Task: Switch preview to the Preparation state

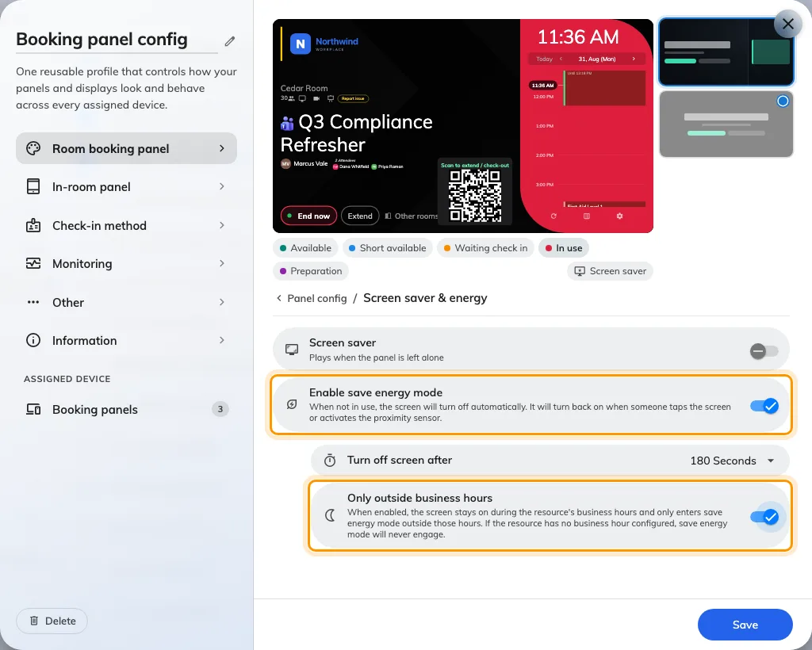Action: pos(311,270)
